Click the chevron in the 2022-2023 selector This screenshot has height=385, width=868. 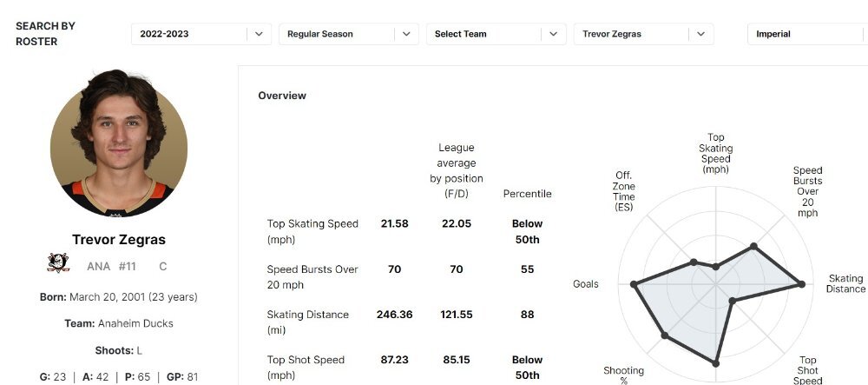259,34
